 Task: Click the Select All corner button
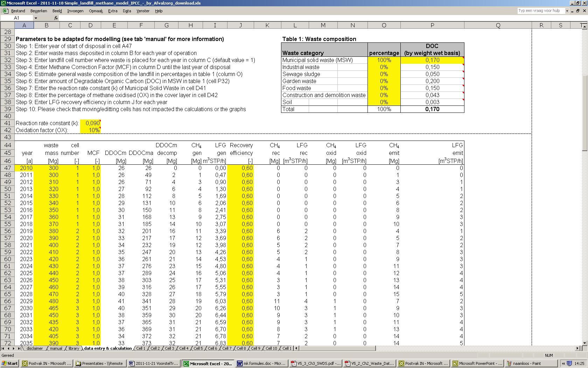[7, 25]
